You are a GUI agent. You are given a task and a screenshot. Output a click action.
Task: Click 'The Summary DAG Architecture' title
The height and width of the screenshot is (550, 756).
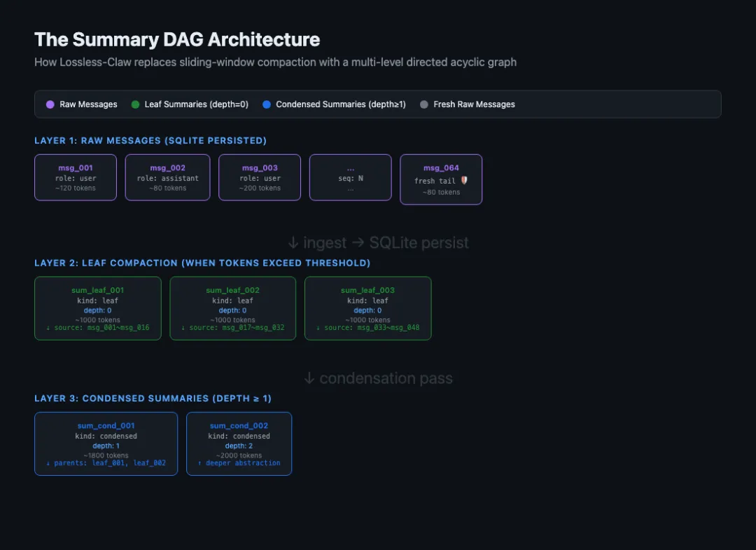pos(177,39)
